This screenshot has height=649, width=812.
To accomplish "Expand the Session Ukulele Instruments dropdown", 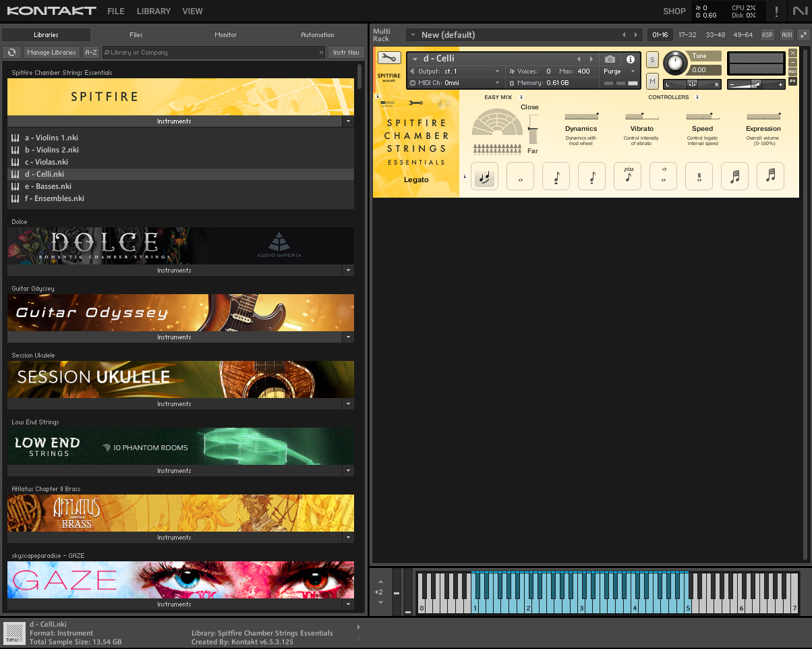I will (x=348, y=404).
